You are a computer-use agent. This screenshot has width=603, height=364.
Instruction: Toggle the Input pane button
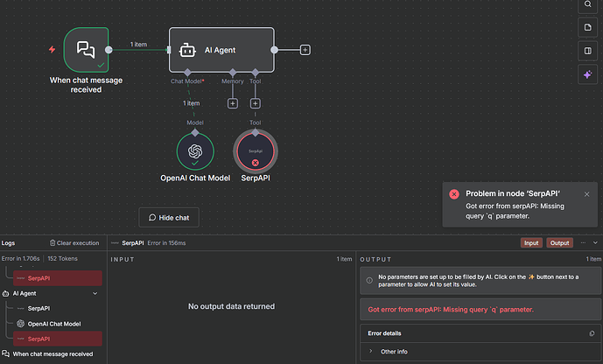(x=531, y=242)
